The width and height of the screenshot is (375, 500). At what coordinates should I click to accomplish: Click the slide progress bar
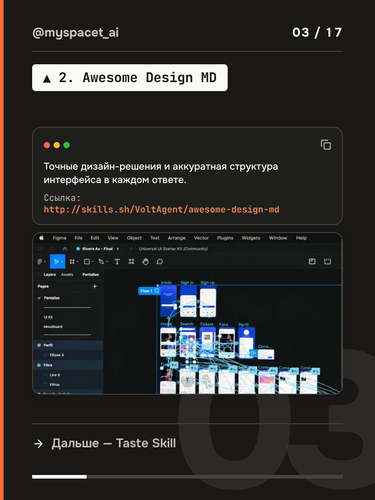[187, 477]
